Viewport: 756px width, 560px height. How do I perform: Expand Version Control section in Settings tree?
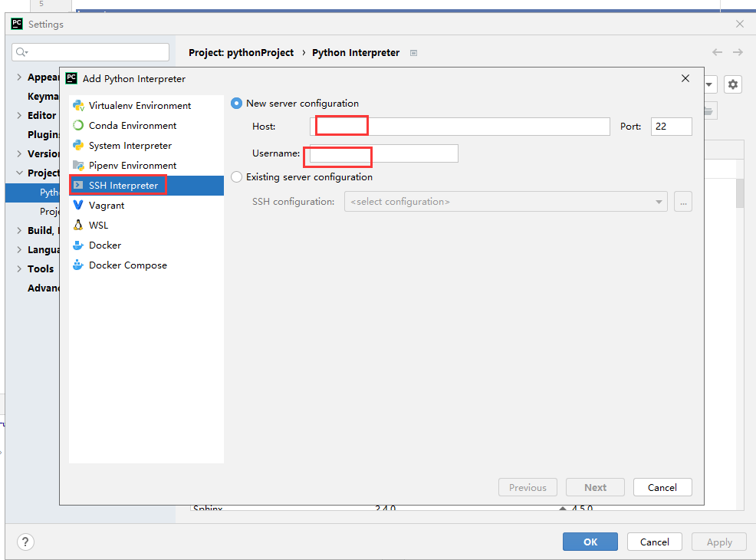[x=19, y=154]
